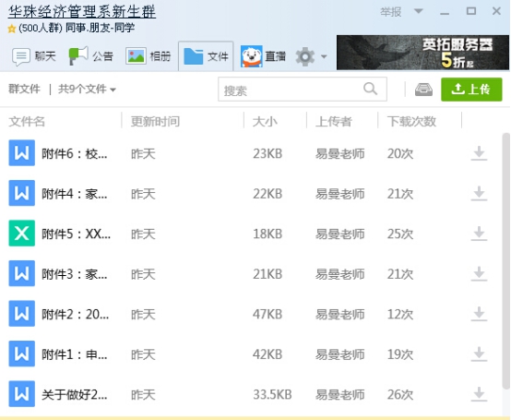Download the 附件4 file
Image resolution: width=511 pixels, height=420 pixels.
click(x=479, y=193)
